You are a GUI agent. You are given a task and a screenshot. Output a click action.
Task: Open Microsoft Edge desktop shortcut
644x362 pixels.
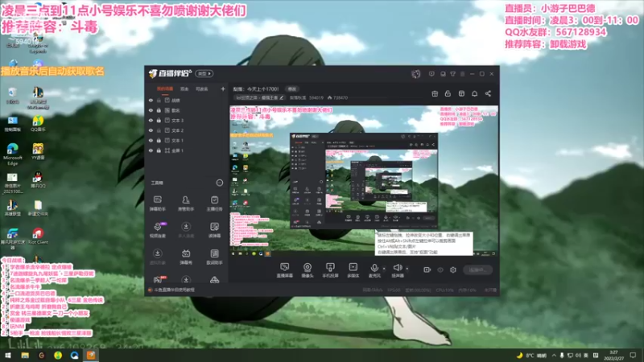pyautogui.click(x=12, y=154)
